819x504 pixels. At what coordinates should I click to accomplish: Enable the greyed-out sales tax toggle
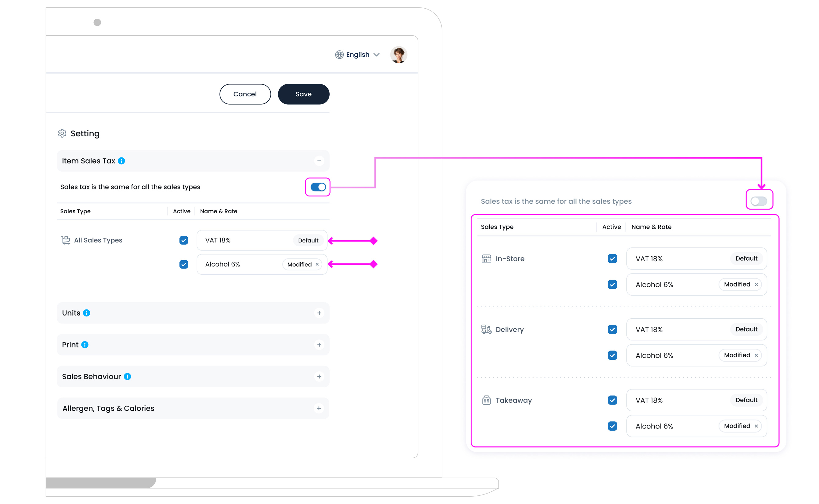pyautogui.click(x=758, y=201)
